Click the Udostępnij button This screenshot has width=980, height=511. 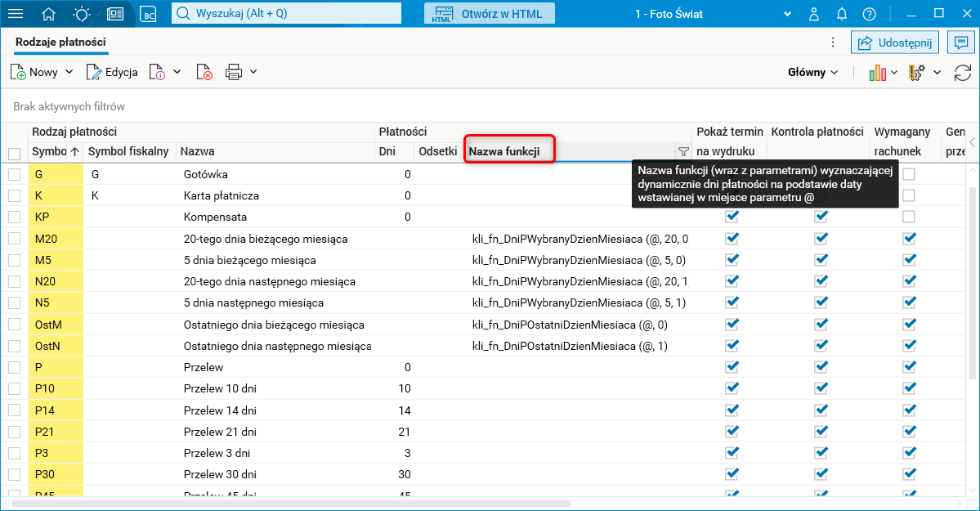pyautogui.click(x=894, y=43)
